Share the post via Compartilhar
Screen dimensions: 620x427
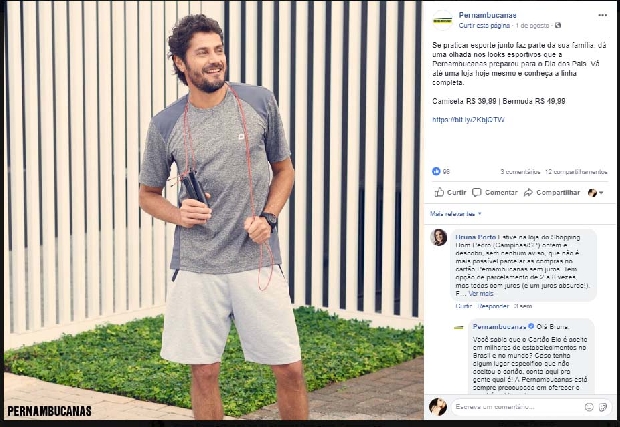[x=552, y=193]
